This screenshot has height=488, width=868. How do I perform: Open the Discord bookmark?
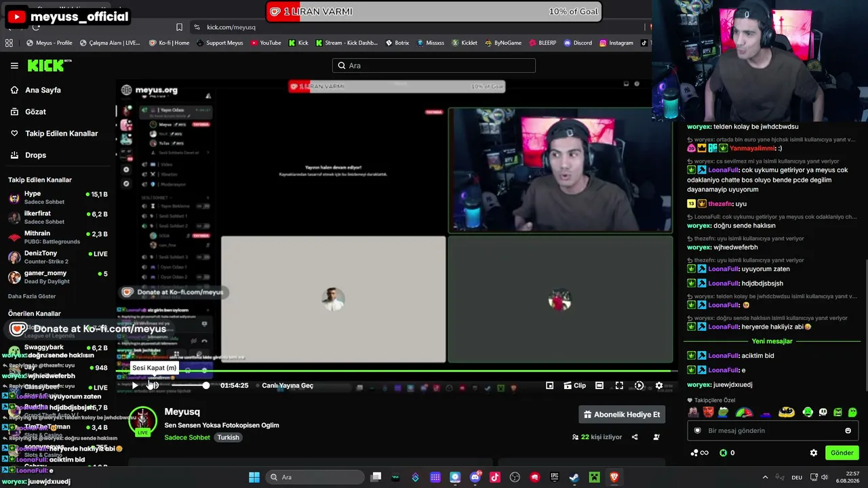coord(578,43)
